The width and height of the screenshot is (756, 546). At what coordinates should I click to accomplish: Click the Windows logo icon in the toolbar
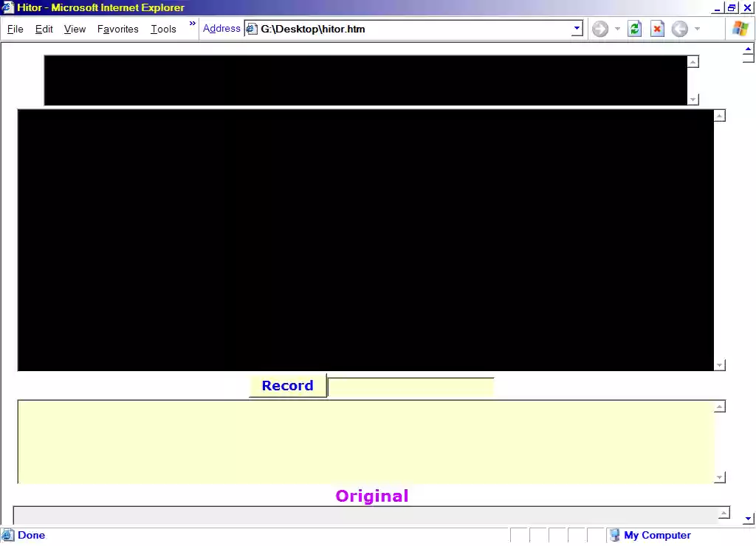point(740,29)
